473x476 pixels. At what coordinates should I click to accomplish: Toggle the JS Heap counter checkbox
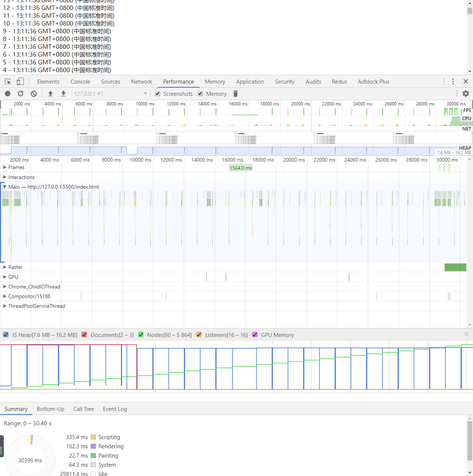6,335
